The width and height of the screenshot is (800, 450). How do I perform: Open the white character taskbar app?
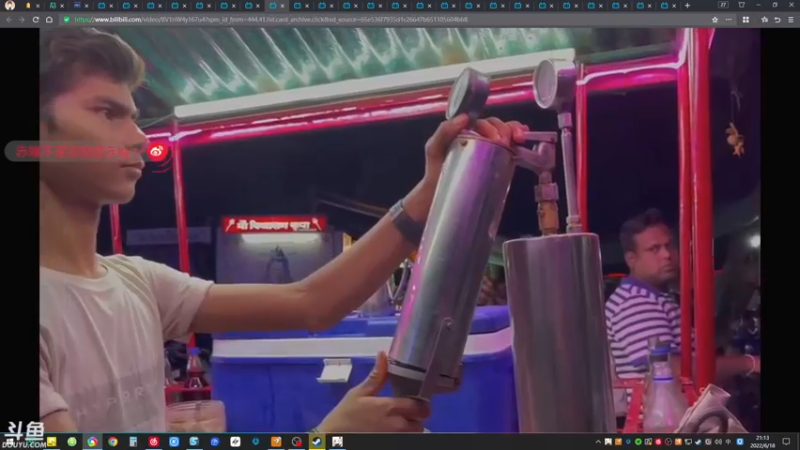337,442
